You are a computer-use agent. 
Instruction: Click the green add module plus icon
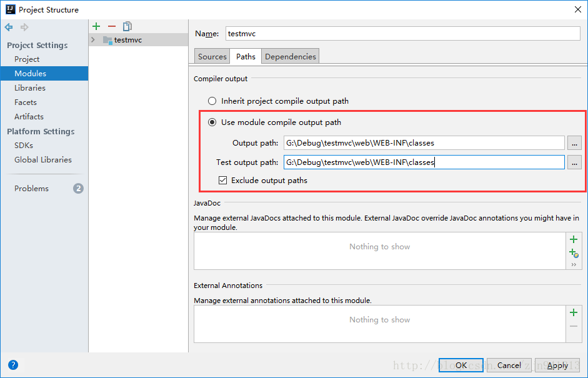coord(96,26)
